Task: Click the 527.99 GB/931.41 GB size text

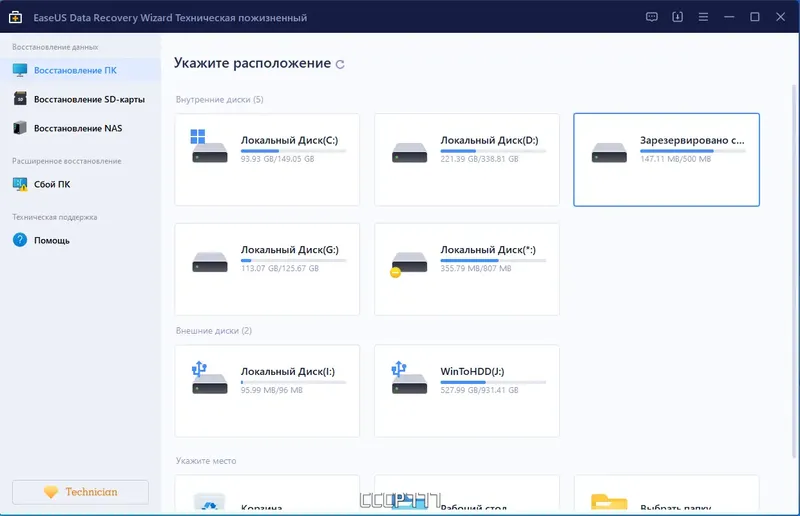Action: [479, 390]
